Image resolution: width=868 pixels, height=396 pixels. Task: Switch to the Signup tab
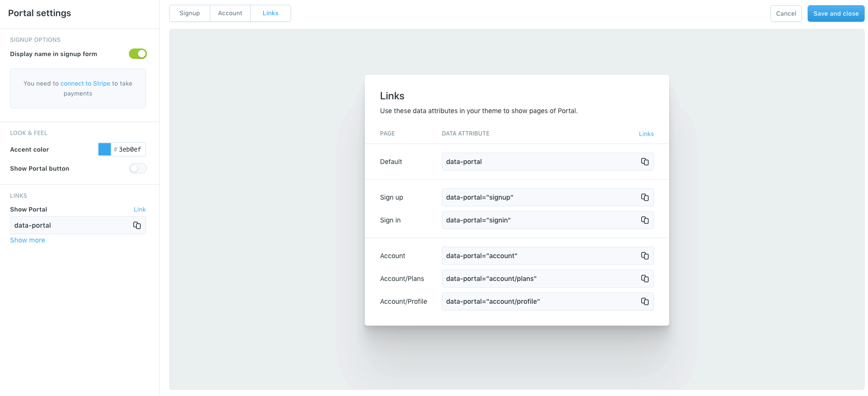point(190,13)
